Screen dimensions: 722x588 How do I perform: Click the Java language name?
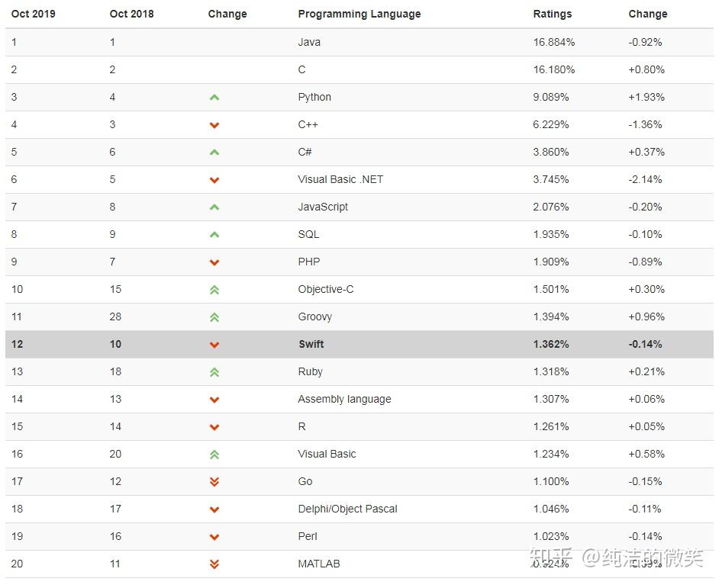[309, 42]
